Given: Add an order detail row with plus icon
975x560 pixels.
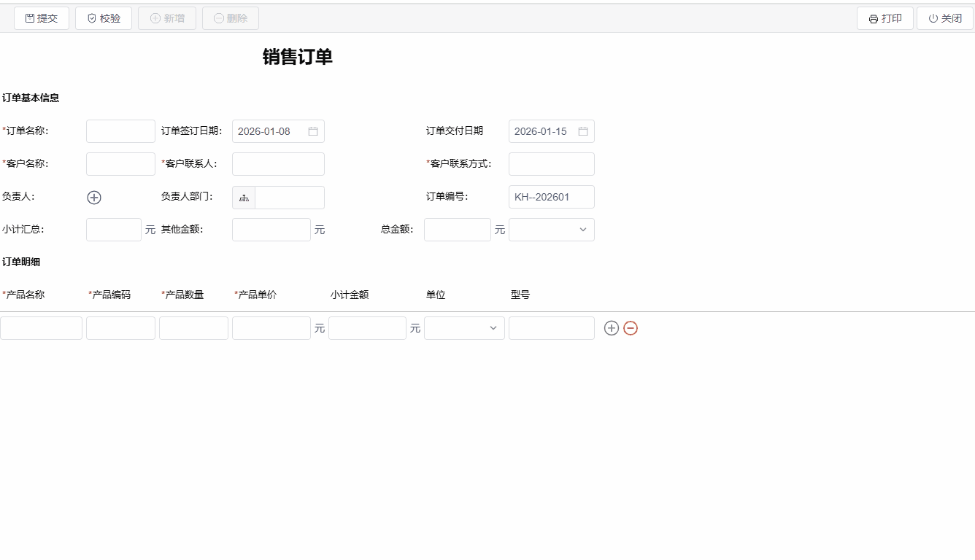Looking at the screenshot, I should [x=612, y=328].
